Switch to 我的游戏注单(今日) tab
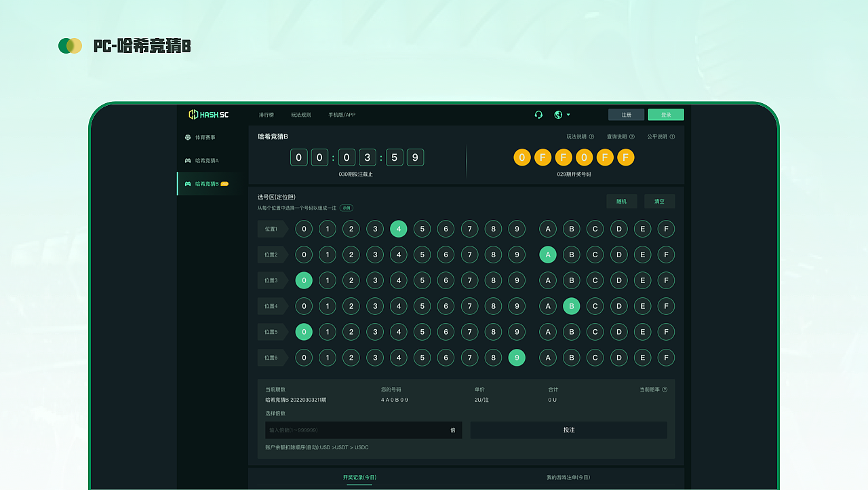The height and width of the screenshot is (490, 868). click(x=568, y=477)
